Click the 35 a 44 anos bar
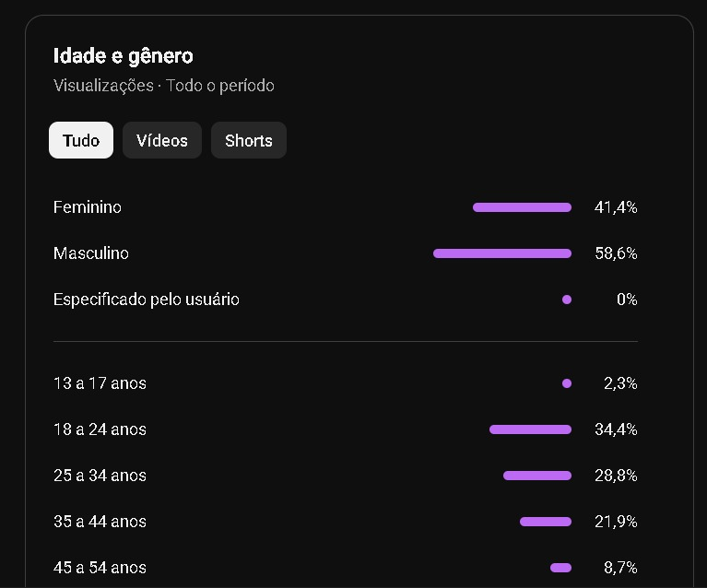 coord(546,522)
